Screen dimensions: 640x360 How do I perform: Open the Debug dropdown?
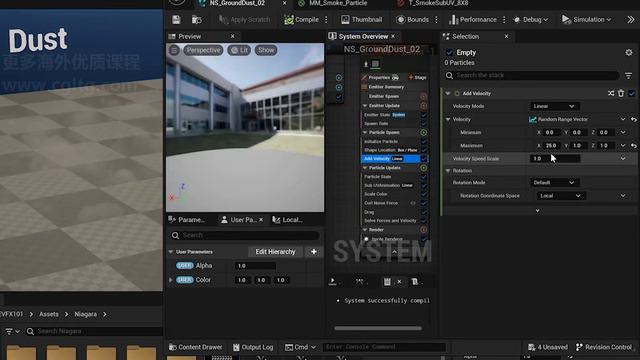(x=531, y=19)
